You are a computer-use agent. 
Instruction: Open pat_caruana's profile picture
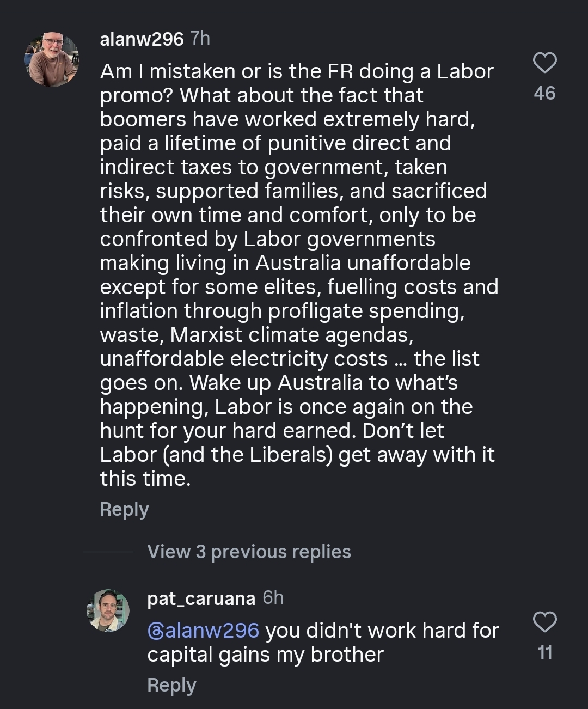click(108, 610)
